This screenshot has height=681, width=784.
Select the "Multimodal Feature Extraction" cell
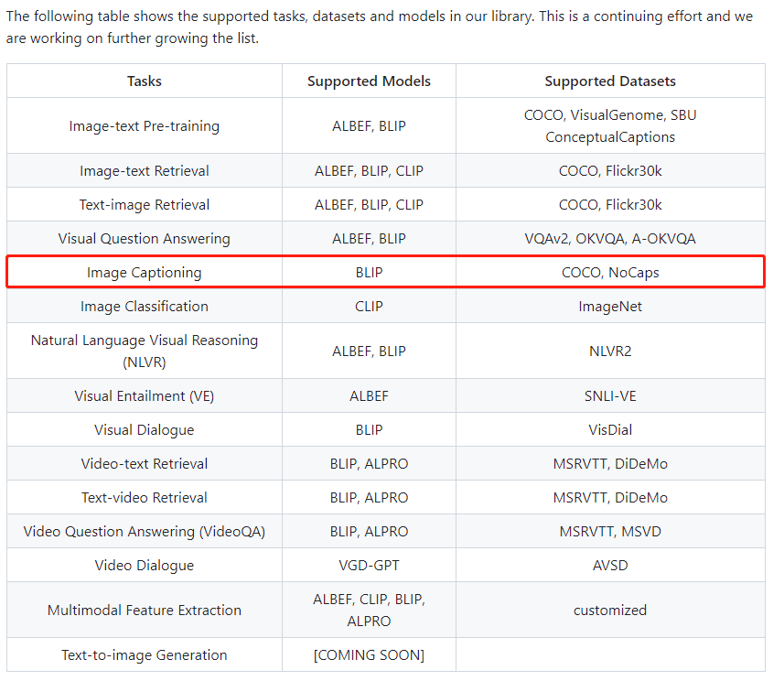[145, 610]
